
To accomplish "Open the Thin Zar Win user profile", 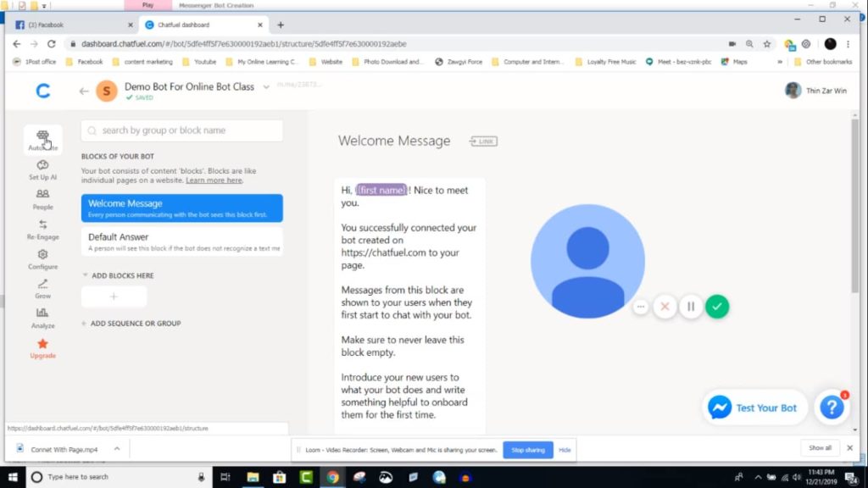I will [x=816, y=91].
